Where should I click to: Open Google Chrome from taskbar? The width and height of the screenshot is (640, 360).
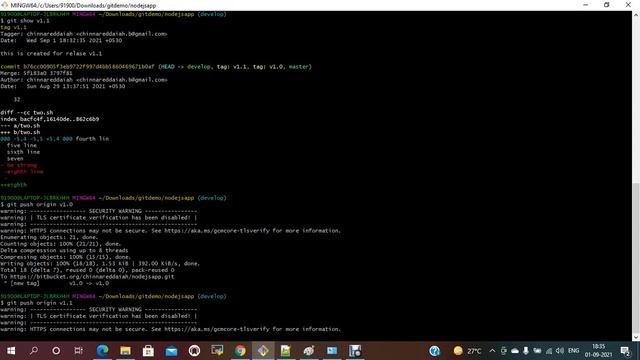pyautogui.click(x=240, y=351)
